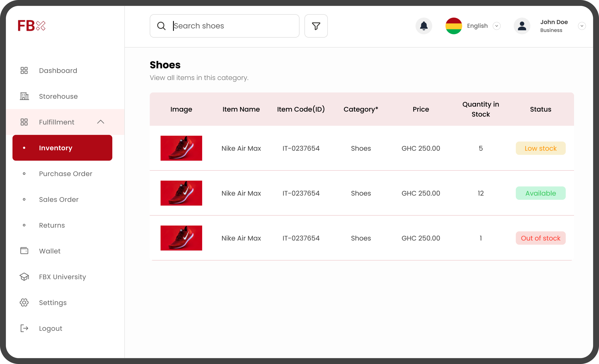599x364 pixels.
Task: Open the filter funnel button
Action: (316, 26)
